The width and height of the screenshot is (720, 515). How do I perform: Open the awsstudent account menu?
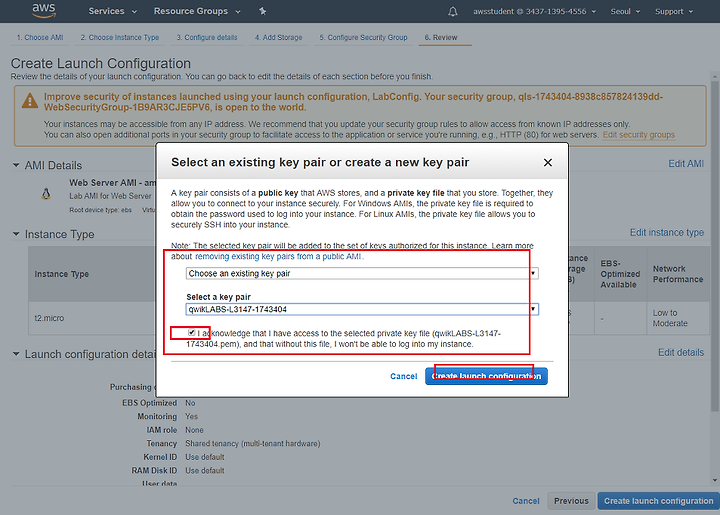pos(534,11)
